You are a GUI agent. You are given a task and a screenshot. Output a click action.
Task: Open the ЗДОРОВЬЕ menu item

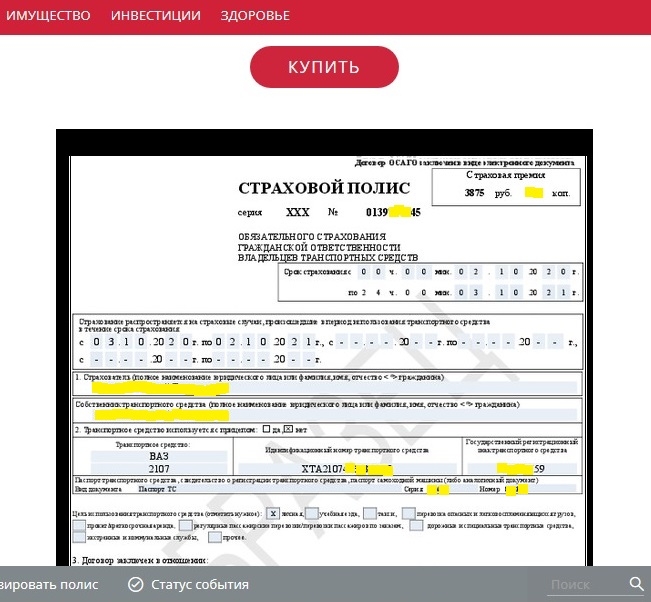255,15
